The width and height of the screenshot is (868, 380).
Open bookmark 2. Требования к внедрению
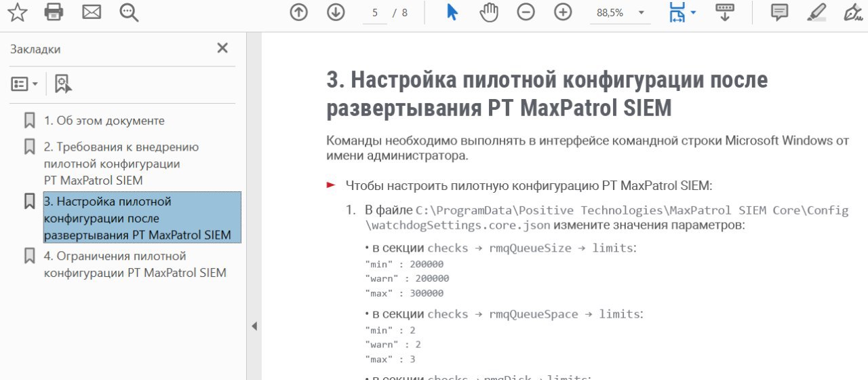(121, 164)
